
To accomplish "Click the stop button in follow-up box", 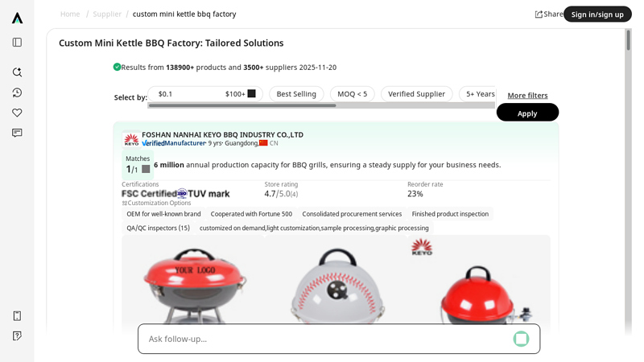I will point(521,339).
